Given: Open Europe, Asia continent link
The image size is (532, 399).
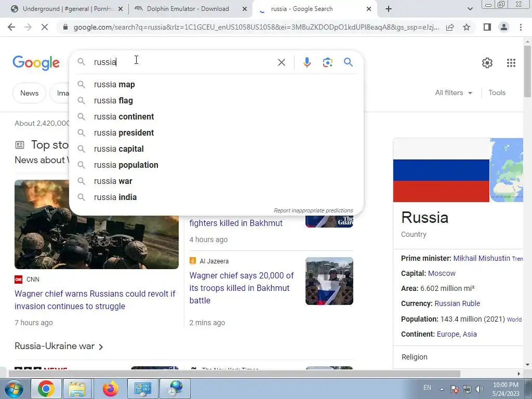Looking at the screenshot, I should pyautogui.click(x=457, y=334).
